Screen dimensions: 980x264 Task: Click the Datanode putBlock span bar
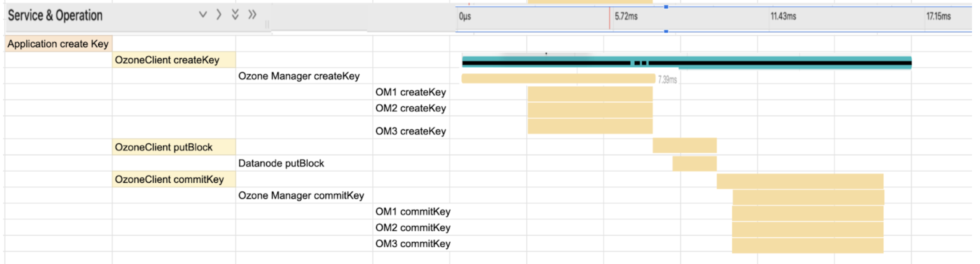694,163
